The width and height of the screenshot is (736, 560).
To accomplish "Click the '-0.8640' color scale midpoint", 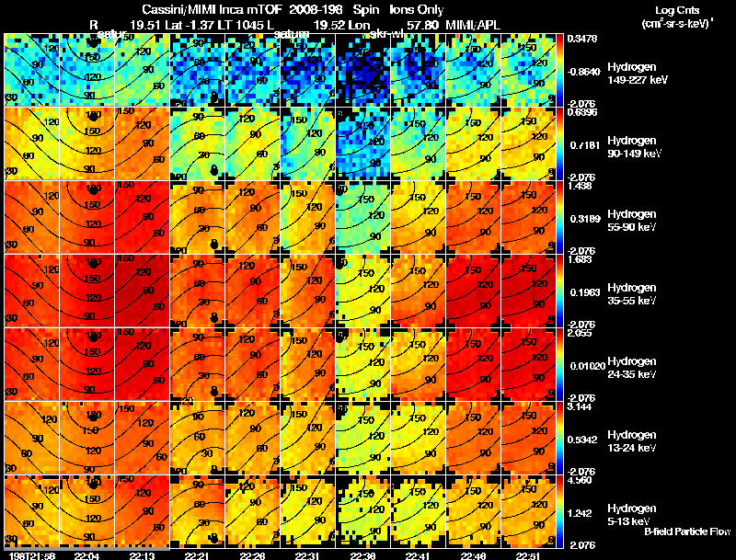I will coord(583,72).
